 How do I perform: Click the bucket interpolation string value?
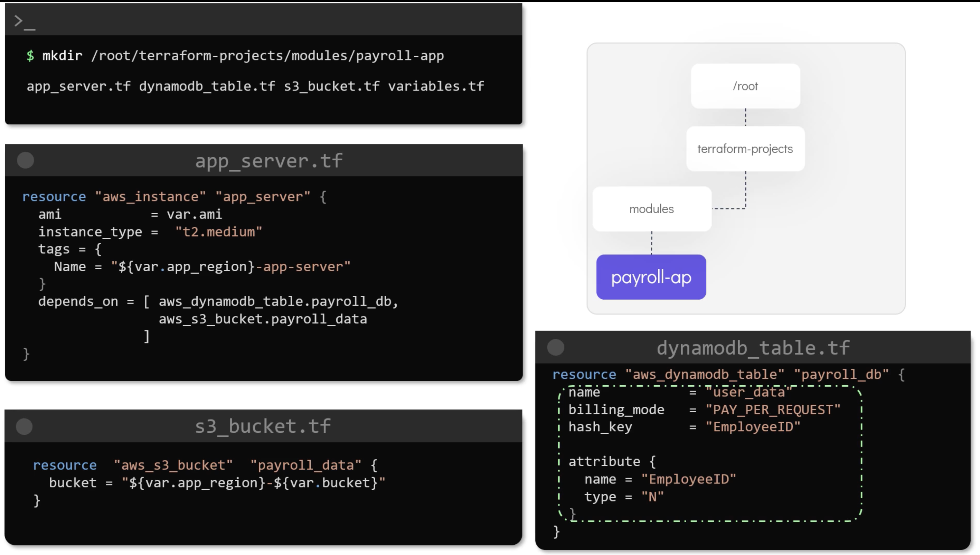pos(253,483)
